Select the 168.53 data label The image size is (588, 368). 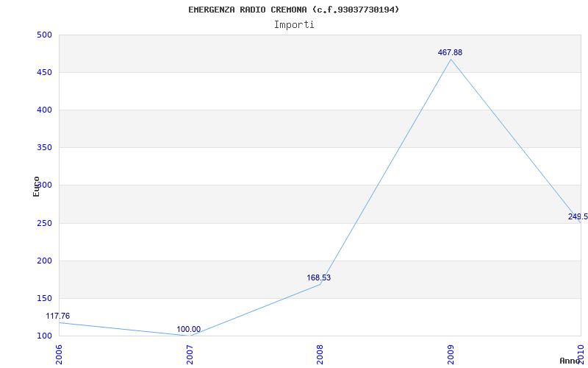coord(319,278)
